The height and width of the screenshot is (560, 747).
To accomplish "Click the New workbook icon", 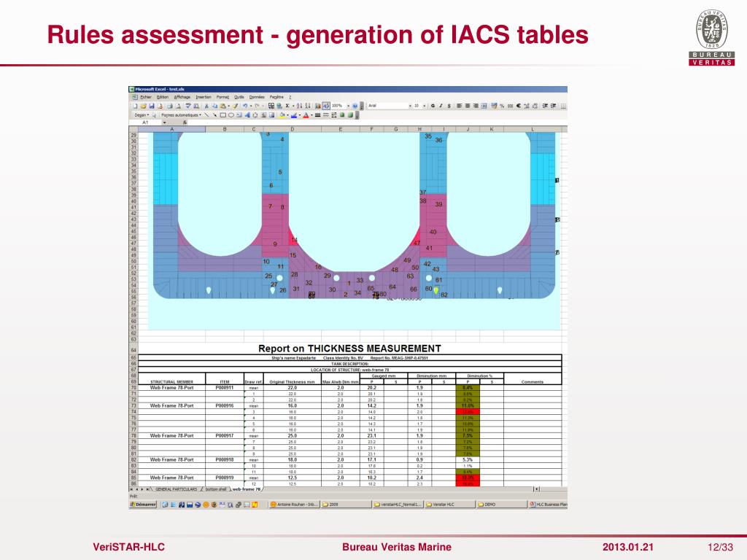I will click(135, 106).
